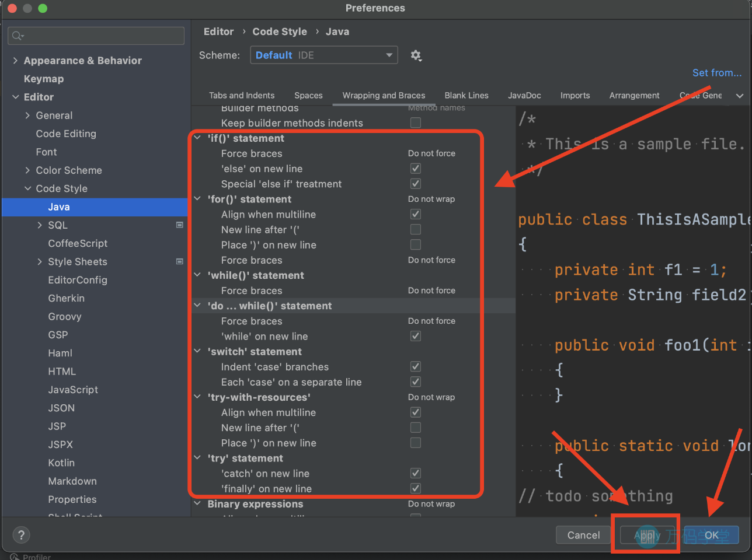The image size is (752, 560).
Task: Enable for() New line after '(' checkbox
Action: 416,229
